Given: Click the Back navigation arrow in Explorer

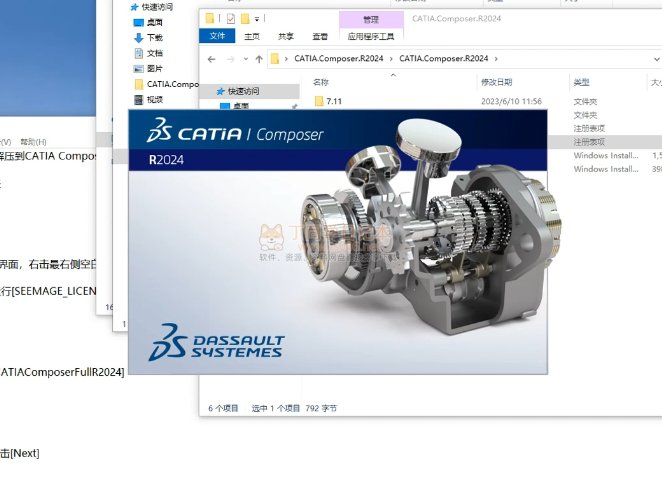Looking at the screenshot, I should click(x=211, y=59).
